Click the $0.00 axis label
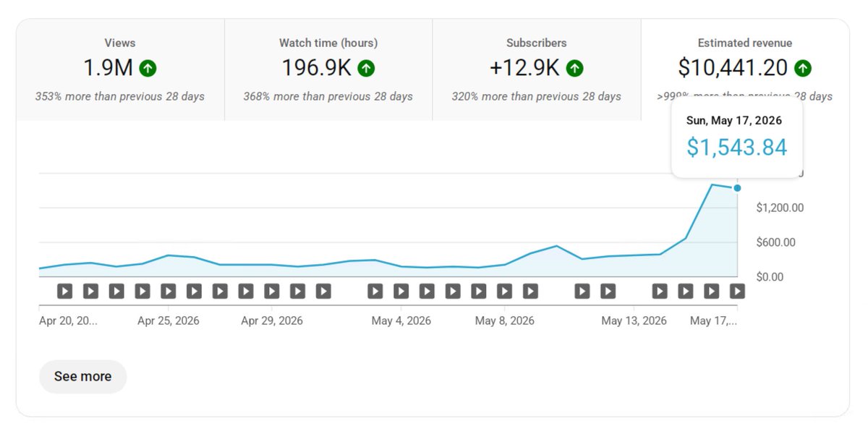 tap(770, 276)
